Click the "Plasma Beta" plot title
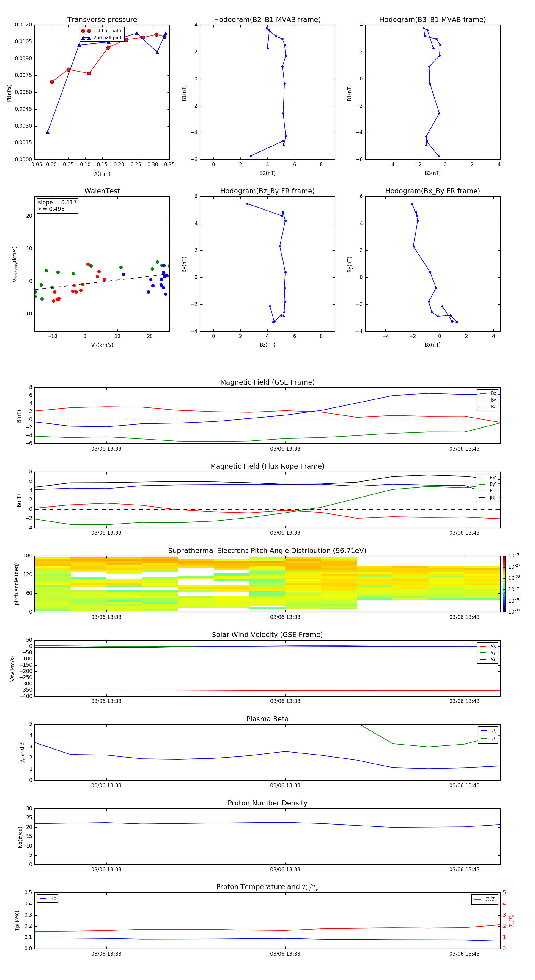This screenshot has width=535, height=980. tap(267, 719)
